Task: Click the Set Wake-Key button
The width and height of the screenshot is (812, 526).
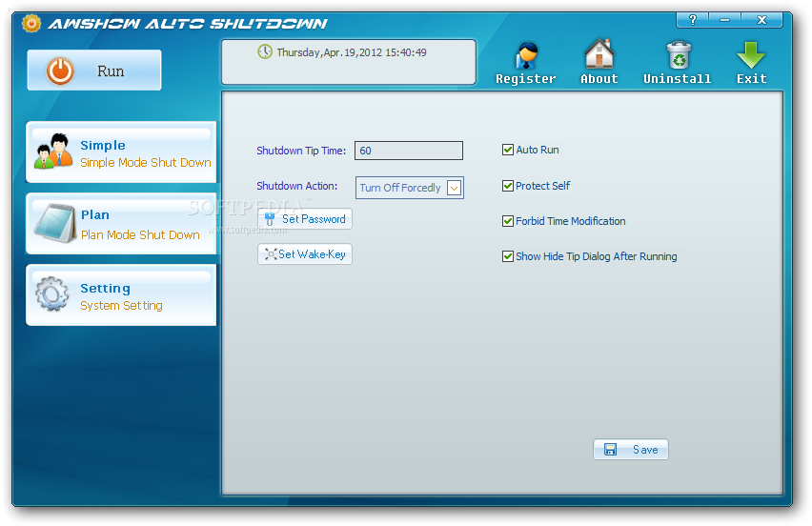Action: click(x=305, y=254)
